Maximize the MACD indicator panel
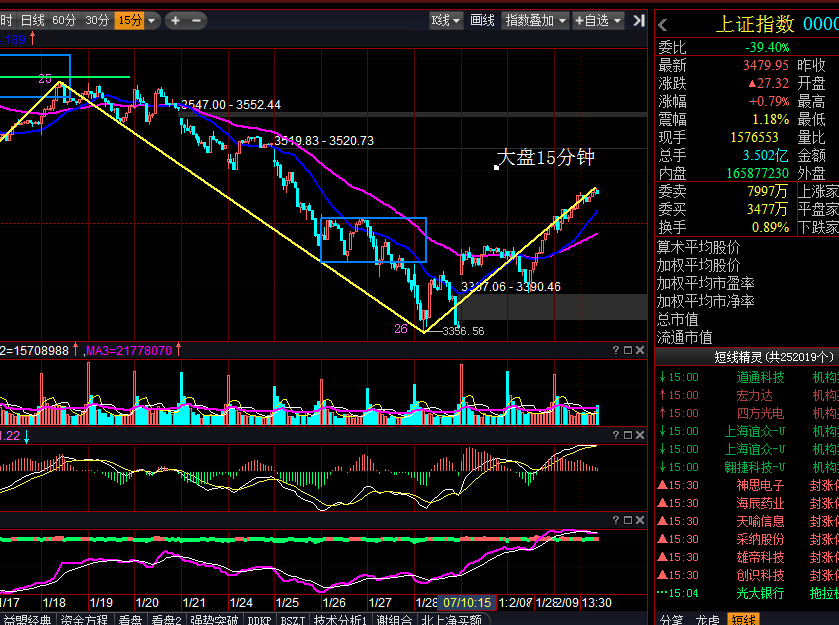 pyautogui.click(x=628, y=435)
